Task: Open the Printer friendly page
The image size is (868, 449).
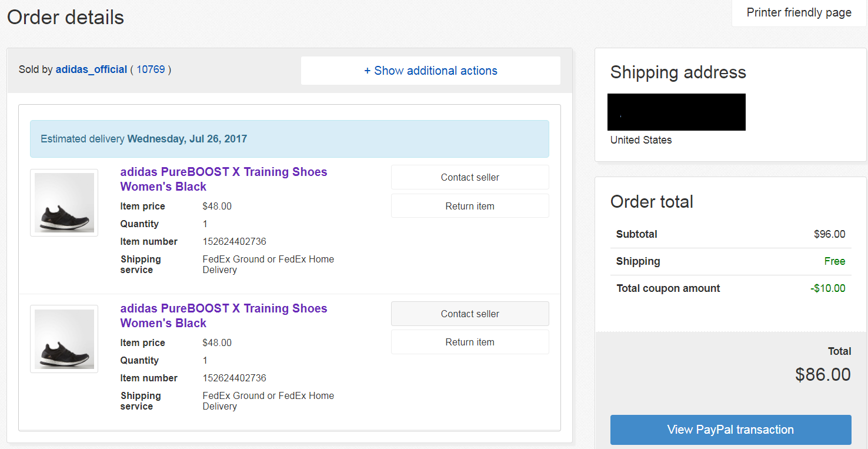Action: pyautogui.click(x=799, y=12)
